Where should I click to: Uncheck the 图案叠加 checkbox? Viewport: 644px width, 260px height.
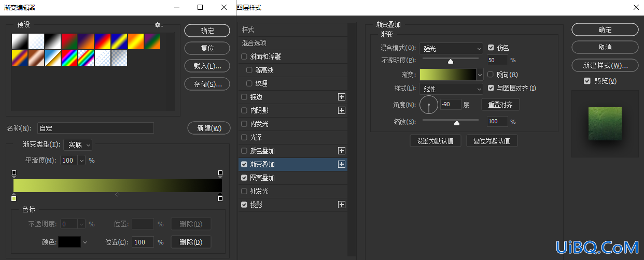pyautogui.click(x=244, y=178)
